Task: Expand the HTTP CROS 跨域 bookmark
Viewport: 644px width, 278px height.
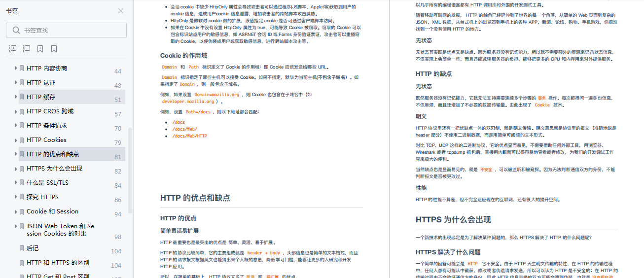Action: [16, 111]
